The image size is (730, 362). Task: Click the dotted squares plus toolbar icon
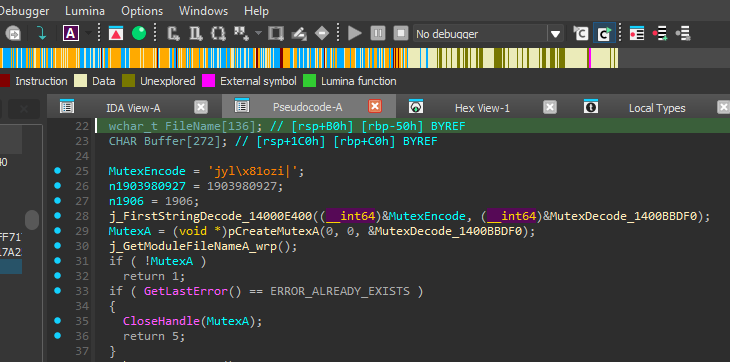click(x=241, y=33)
